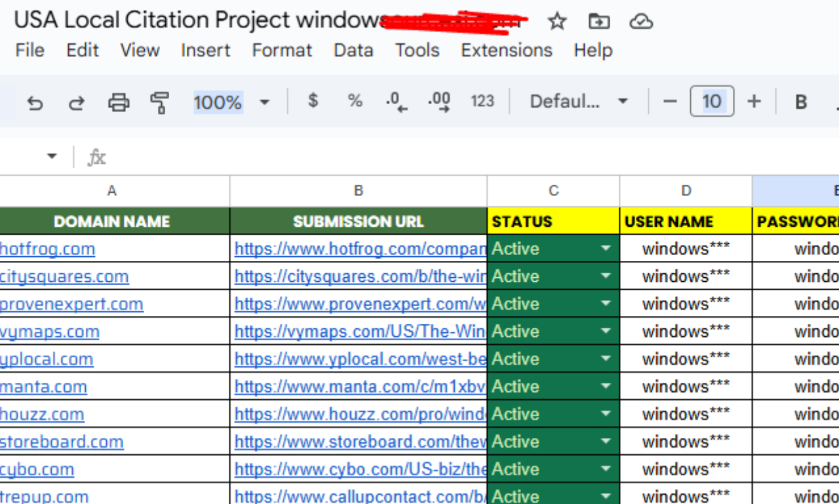Toggle bold formatting button
The width and height of the screenshot is (839, 504).
coord(800,102)
